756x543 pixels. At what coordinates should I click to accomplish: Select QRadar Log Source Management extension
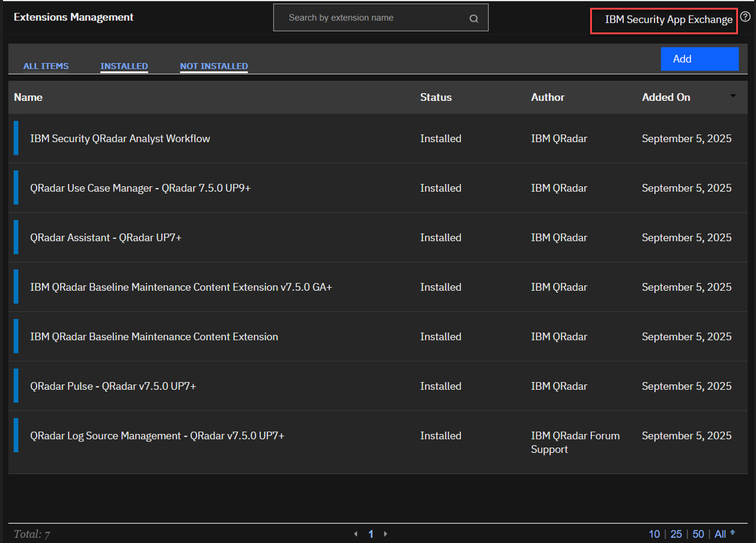pos(157,436)
